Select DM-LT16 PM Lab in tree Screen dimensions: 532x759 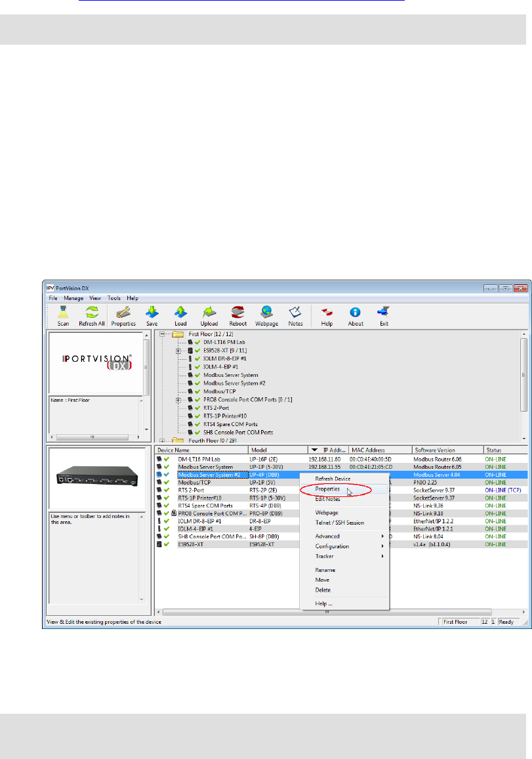pyautogui.click(x=224, y=342)
